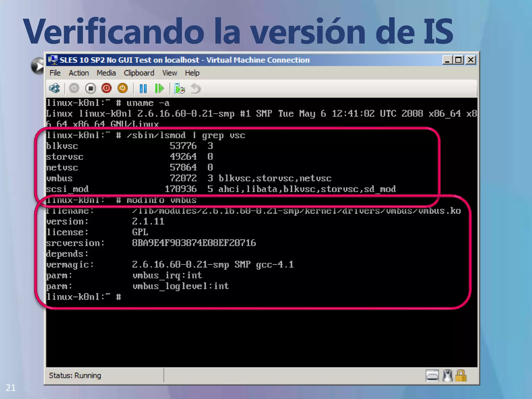Take a snapshot of the VM
Viewport: 532px width, 399px height.
pyautogui.click(x=179, y=89)
